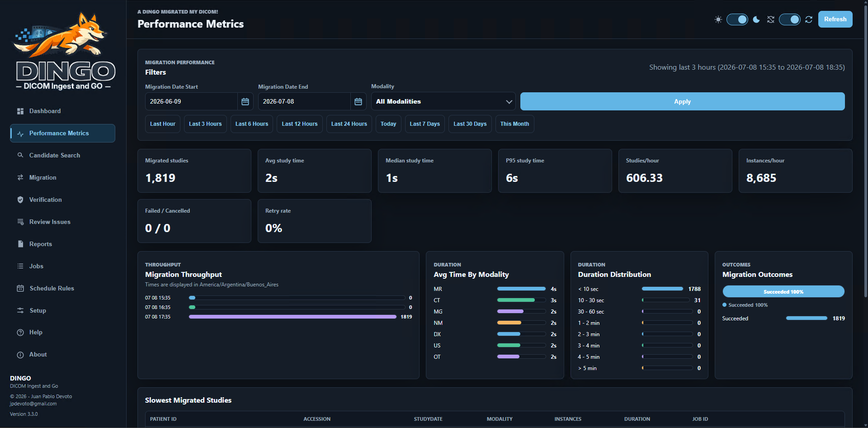Click the Succeeded 100% legend entry
Viewport: 868px width, 428px height.
coord(745,305)
